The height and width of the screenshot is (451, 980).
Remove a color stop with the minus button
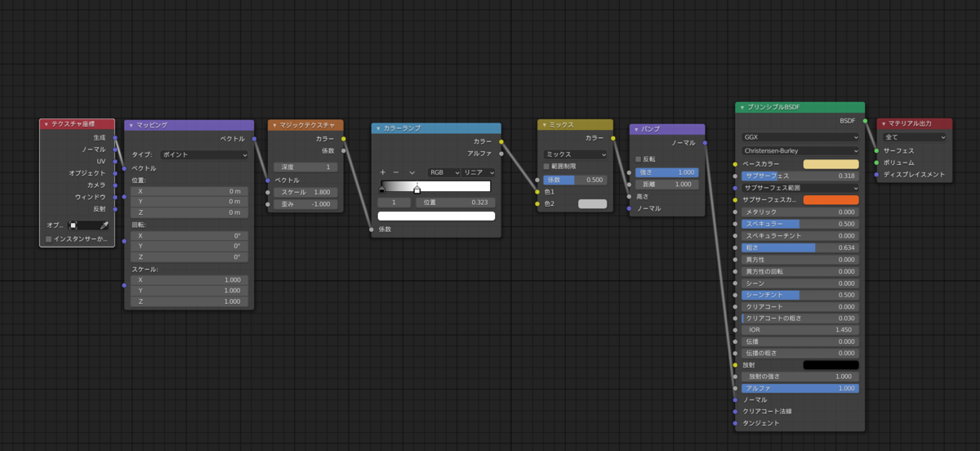[396, 172]
